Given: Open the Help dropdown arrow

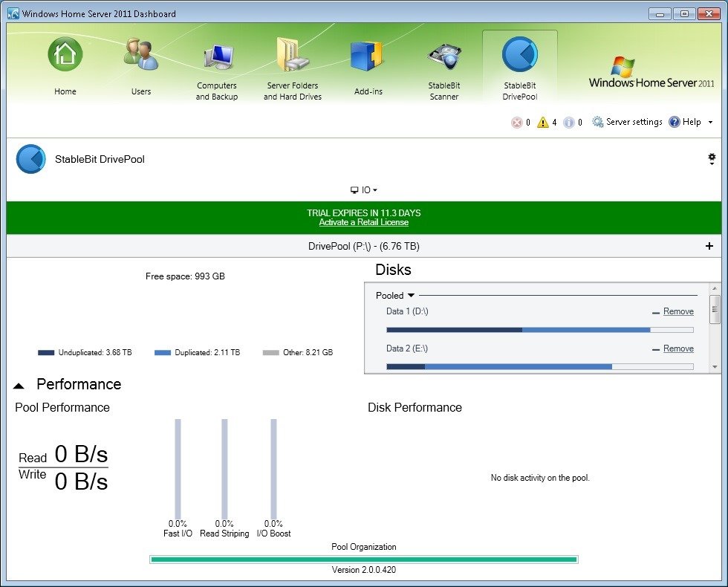Looking at the screenshot, I should (710, 122).
